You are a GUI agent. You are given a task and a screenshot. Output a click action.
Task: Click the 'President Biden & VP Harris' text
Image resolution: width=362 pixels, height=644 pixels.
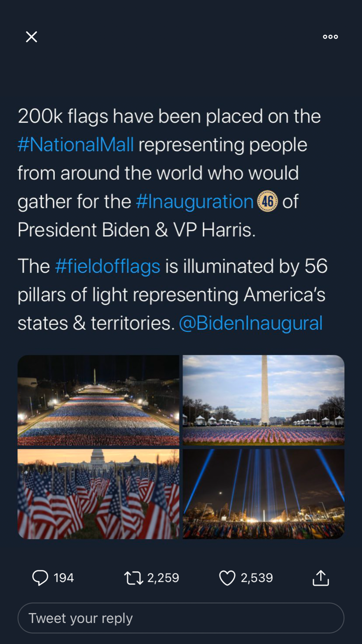137,230
